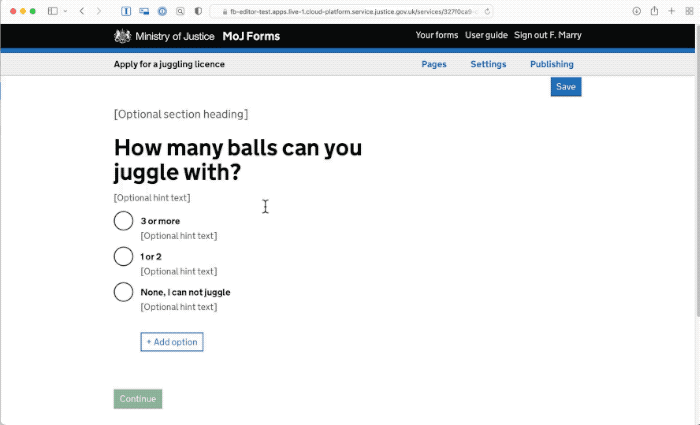Viewport: 700px width, 425px height.
Task: Open a new tab with plus icon
Action: [x=671, y=11]
